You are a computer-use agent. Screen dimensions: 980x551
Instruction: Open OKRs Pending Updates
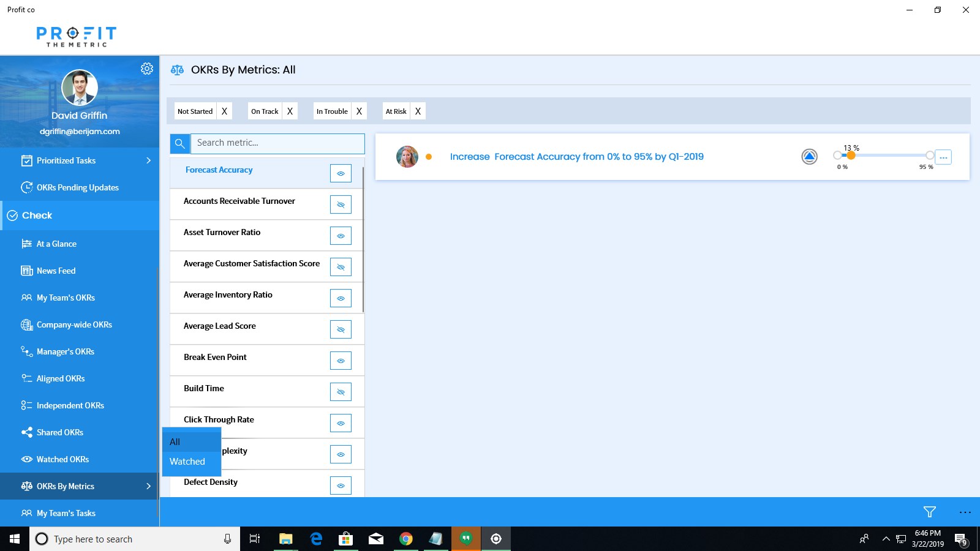[80, 187]
